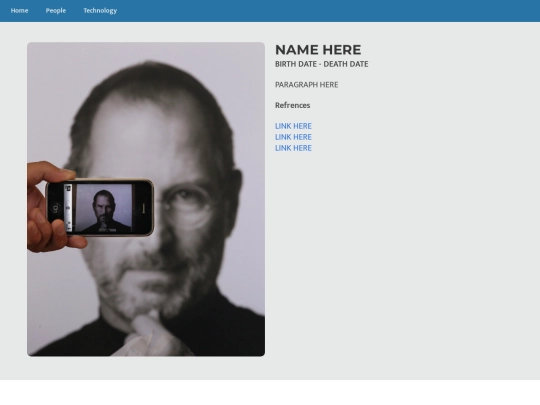Select the PARAGRAPH HERE text
The width and height of the screenshot is (540, 405).
coord(307,85)
